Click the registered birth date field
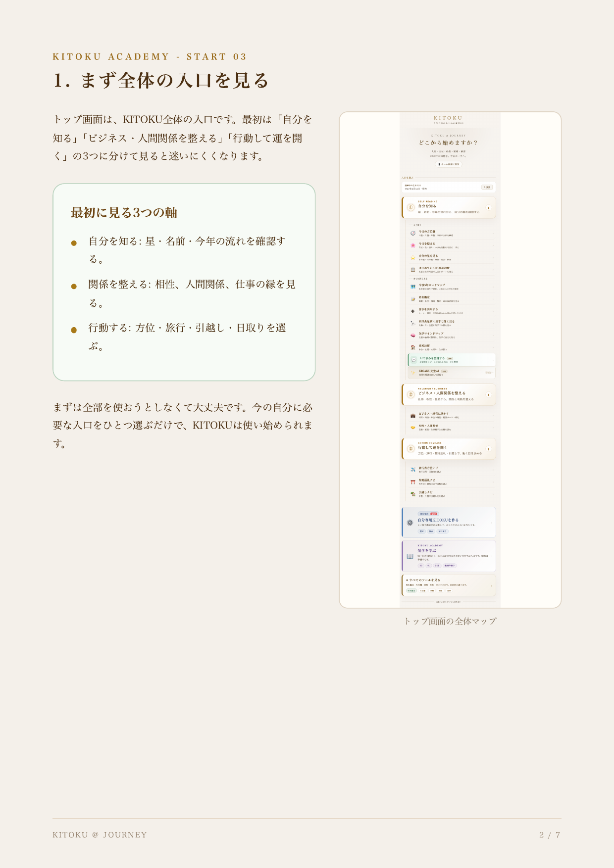614x868 pixels. click(449, 187)
